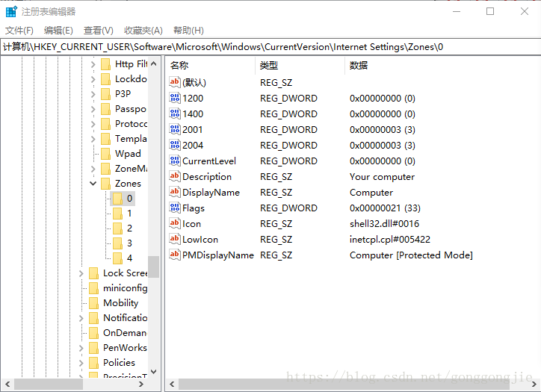Screen dimensions: 541x392
Task: Select folder icon of Zones key
Action: tap(105, 183)
